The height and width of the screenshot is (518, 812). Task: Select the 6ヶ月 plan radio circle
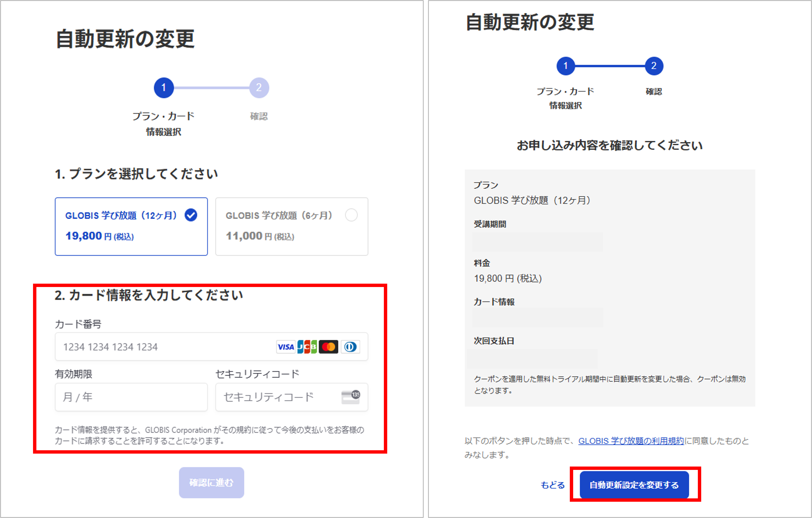(351, 215)
